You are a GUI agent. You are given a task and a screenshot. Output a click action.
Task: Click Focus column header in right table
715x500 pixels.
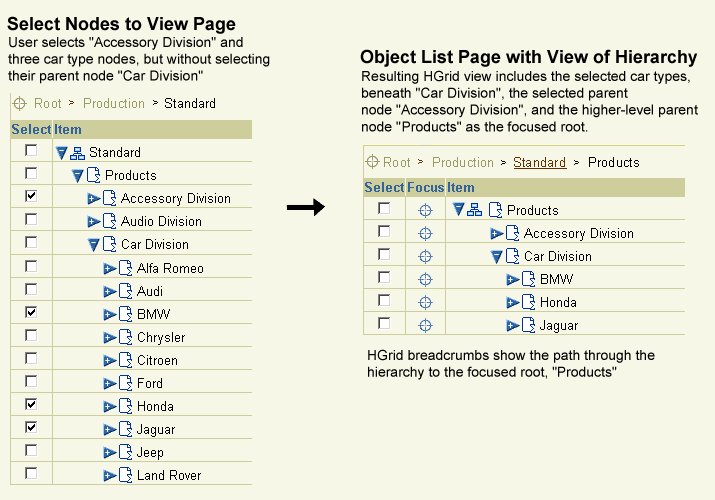click(425, 187)
